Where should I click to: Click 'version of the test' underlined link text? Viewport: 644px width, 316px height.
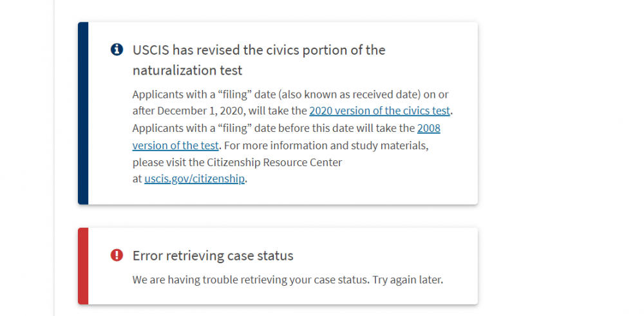175,145
